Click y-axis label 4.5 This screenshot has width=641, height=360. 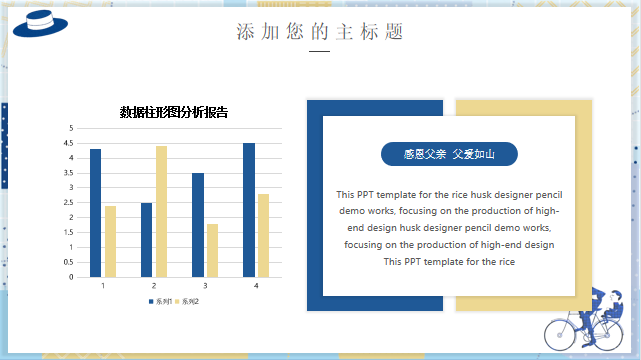tap(68, 143)
